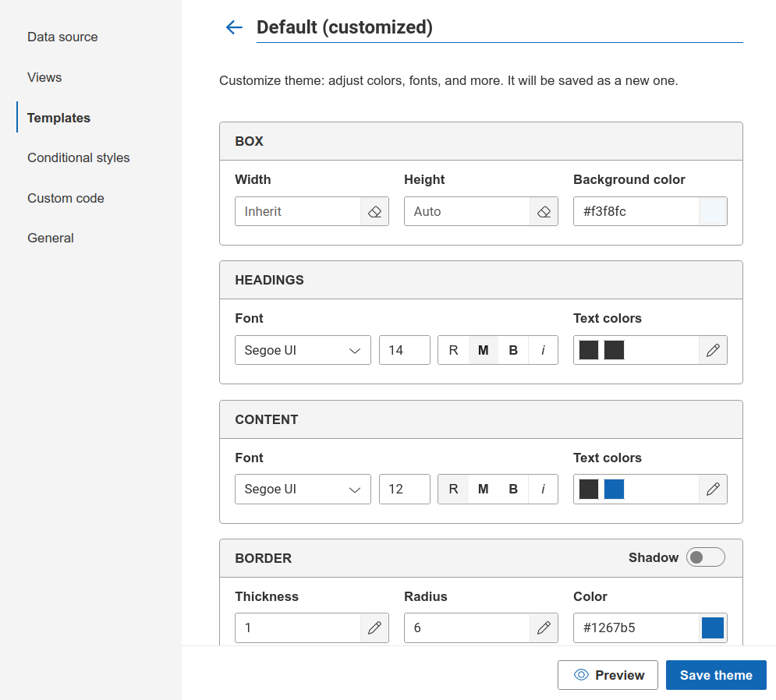Set Content font weight to Medium (M)
Screen dimensions: 776x700
tap(484, 490)
